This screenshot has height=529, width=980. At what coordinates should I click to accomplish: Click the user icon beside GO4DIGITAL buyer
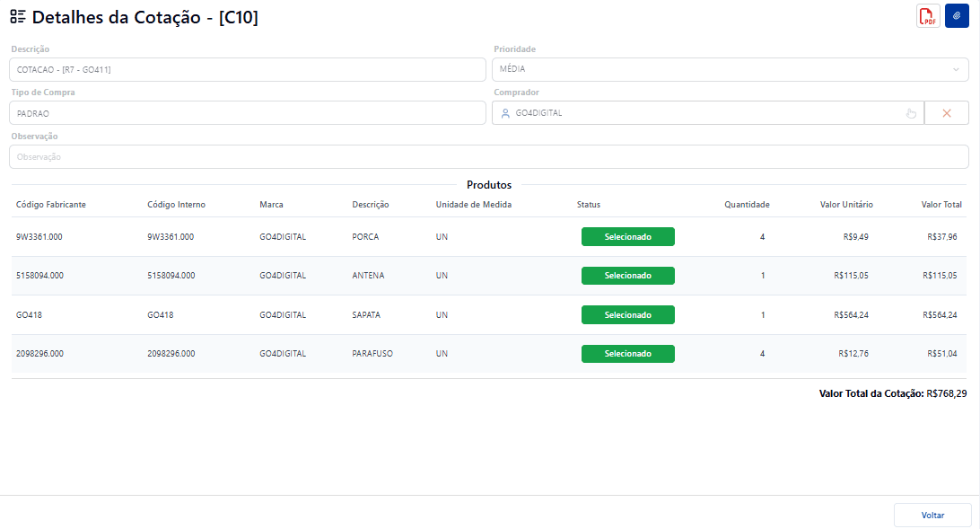[x=505, y=113]
